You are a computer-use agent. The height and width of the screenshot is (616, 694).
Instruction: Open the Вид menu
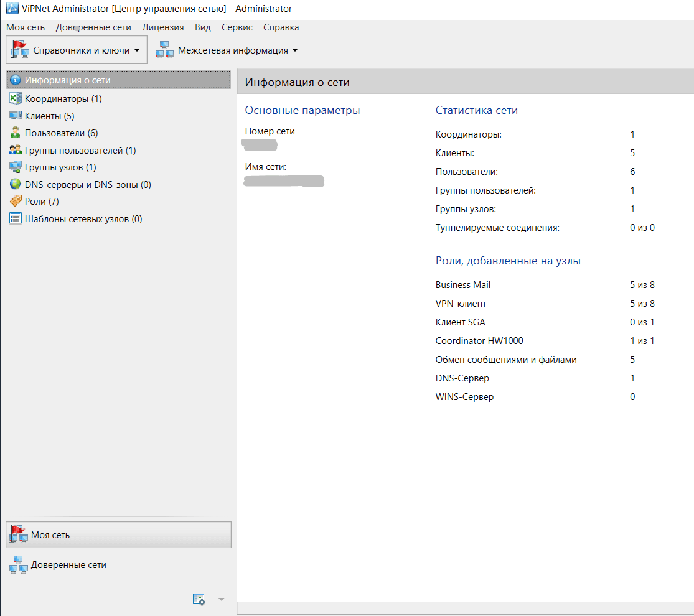202,27
